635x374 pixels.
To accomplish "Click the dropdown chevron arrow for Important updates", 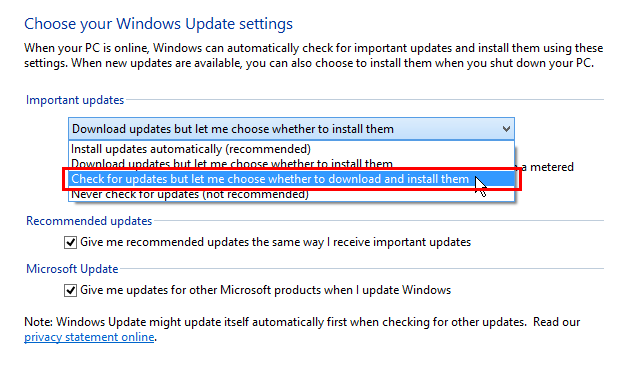I will click(506, 129).
